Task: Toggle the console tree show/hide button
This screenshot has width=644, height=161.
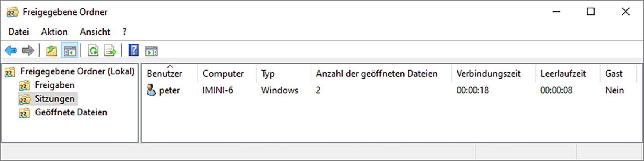Action: pyautogui.click(x=70, y=51)
